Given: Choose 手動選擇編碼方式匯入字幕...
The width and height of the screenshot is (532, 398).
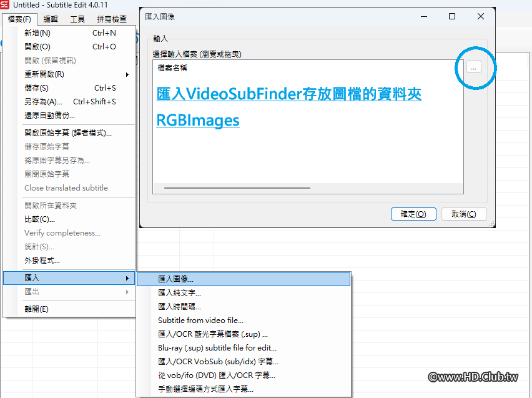Looking at the screenshot, I should click(x=244, y=389).
